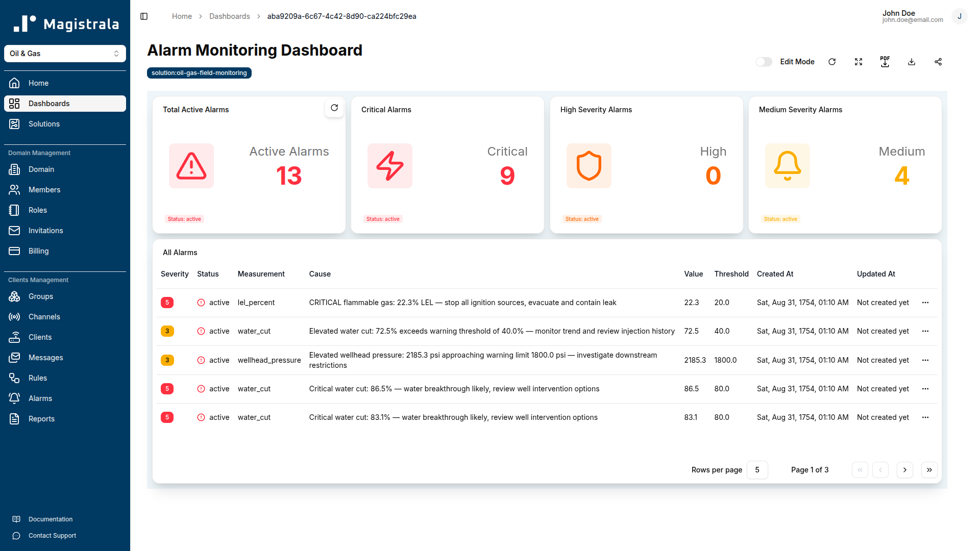
Task: Click the refresh icon near Edit Mode
Action: tap(832, 62)
